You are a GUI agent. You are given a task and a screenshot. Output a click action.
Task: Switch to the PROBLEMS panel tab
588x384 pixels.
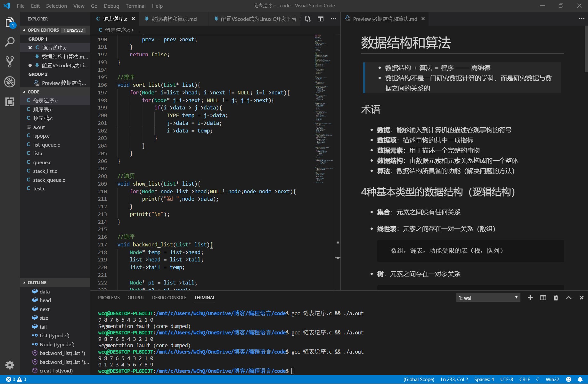(109, 298)
